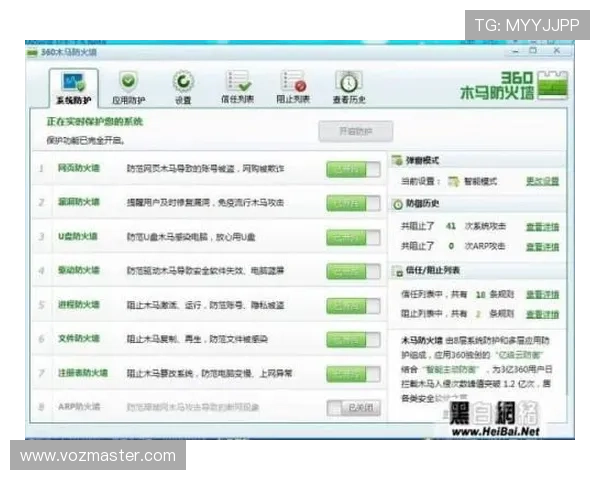Switch to the 信任列表 tab label
600x480 pixels.
coord(238,100)
